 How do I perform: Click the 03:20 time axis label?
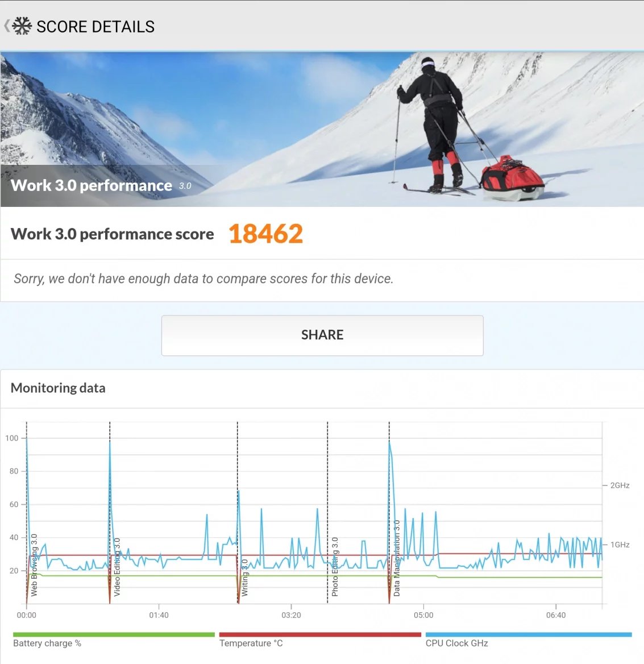[291, 615]
